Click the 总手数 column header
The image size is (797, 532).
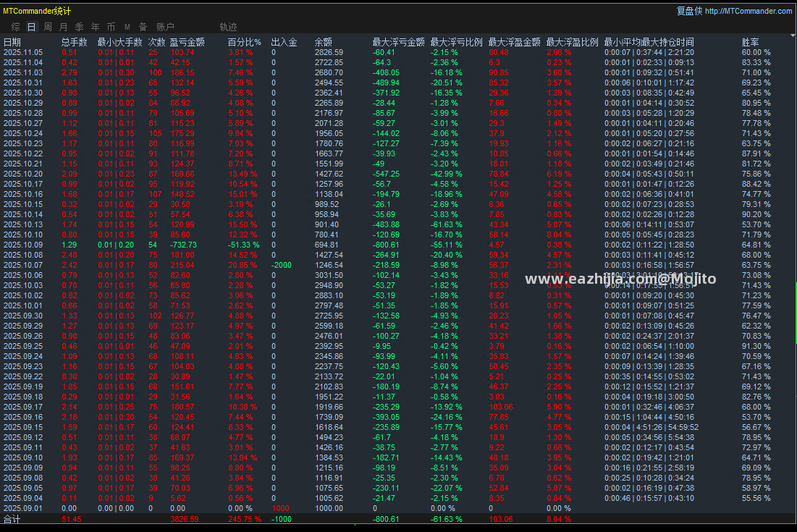(75, 42)
